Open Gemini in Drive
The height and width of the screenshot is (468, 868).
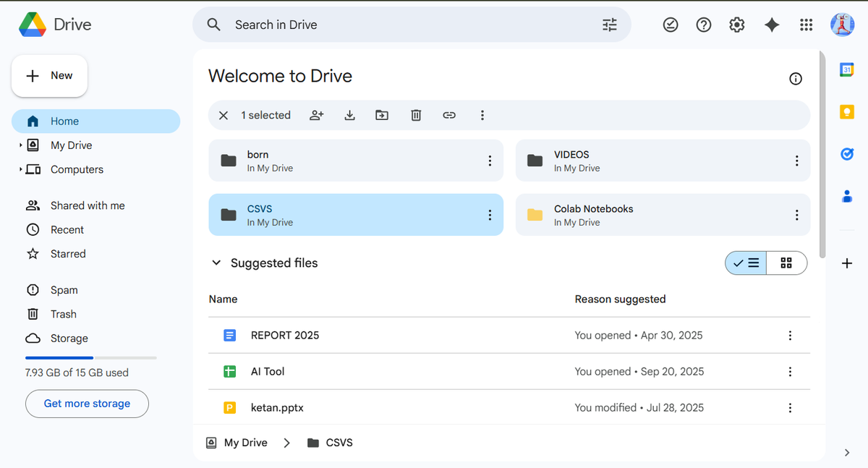pyautogui.click(x=771, y=24)
